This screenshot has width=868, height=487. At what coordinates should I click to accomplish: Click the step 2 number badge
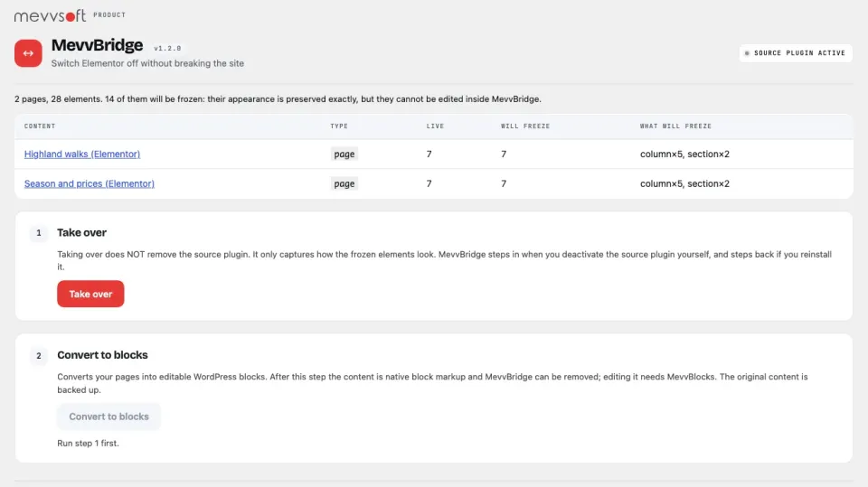pyautogui.click(x=39, y=356)
